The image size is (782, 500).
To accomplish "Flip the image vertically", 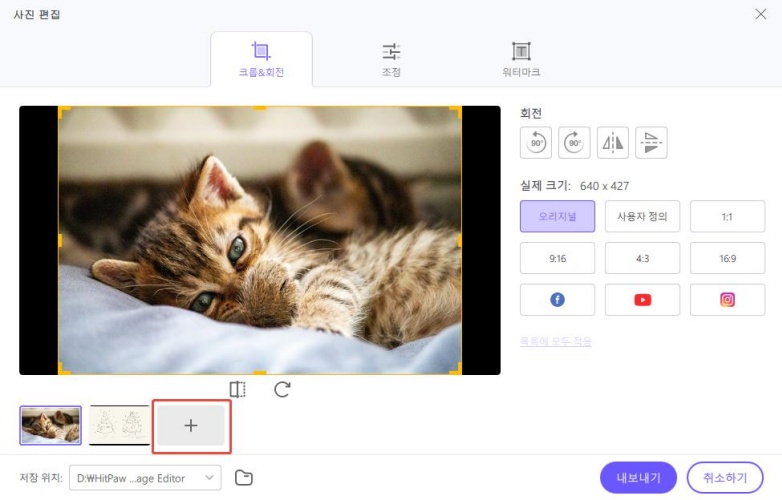I will pos(651,143).
